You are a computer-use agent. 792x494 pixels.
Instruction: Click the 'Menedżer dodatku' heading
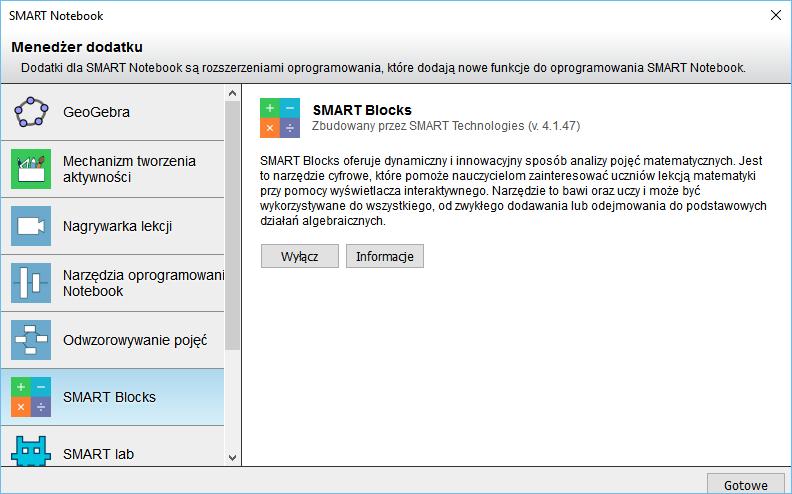tap(77, 47)
